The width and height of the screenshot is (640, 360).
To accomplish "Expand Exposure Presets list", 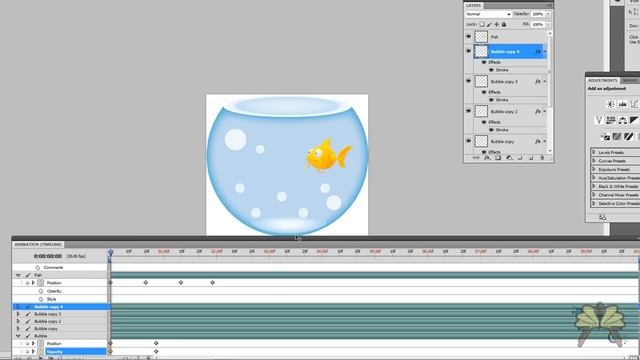I will [x=594, y=169].
